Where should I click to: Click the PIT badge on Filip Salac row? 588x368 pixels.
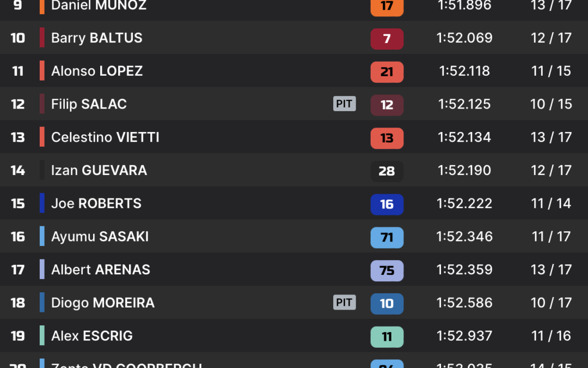(x=344, y=104)
